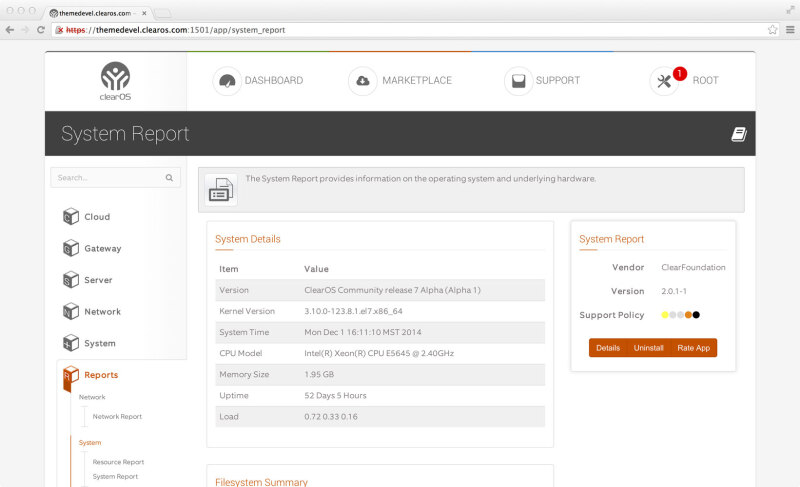
Task: Open the Support menu item
Action: pyautogui.click(x=558, y=81)
